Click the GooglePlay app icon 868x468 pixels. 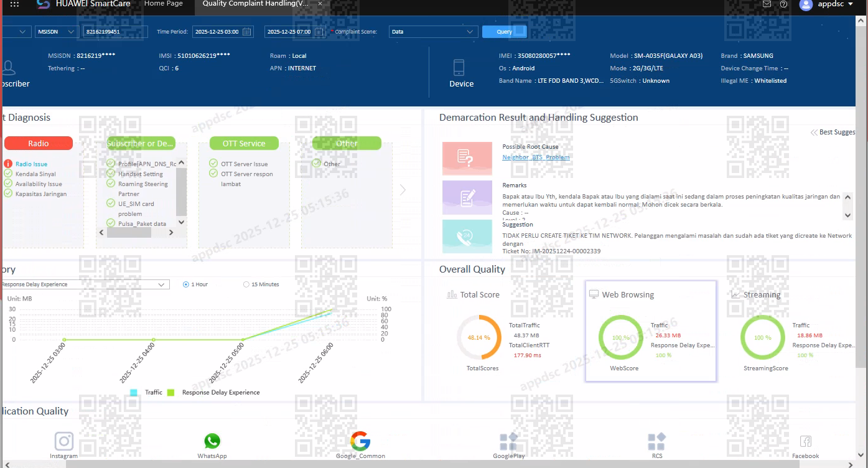(508, 441)
